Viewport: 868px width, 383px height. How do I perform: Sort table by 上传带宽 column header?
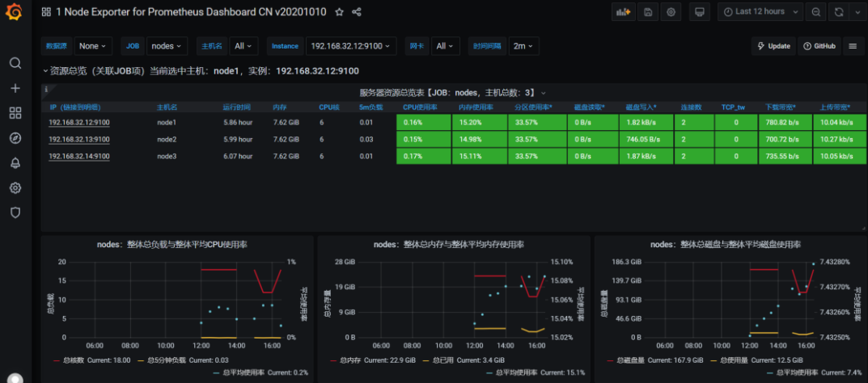835,107
